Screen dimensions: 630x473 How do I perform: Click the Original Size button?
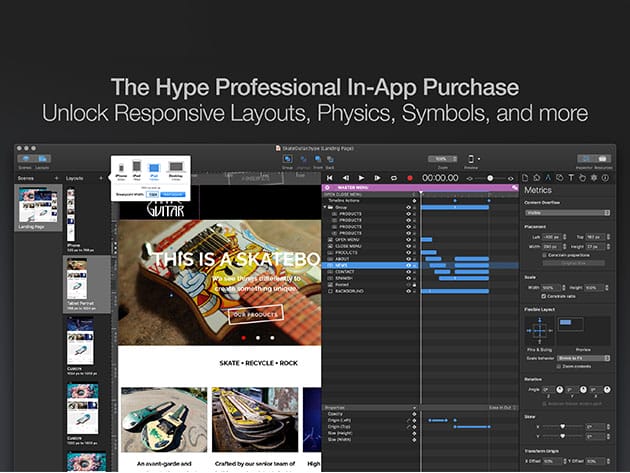point(566,263)
